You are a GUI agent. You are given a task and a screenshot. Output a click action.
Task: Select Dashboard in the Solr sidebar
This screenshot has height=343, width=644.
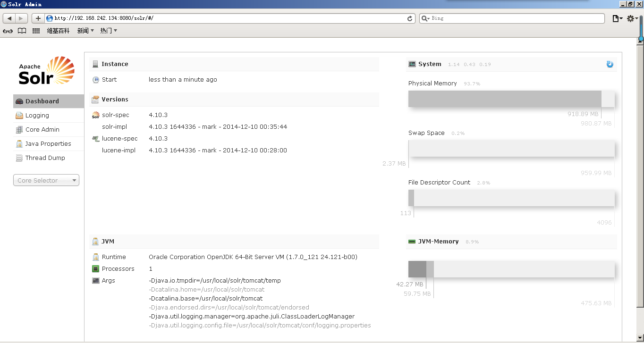[49, 101]
